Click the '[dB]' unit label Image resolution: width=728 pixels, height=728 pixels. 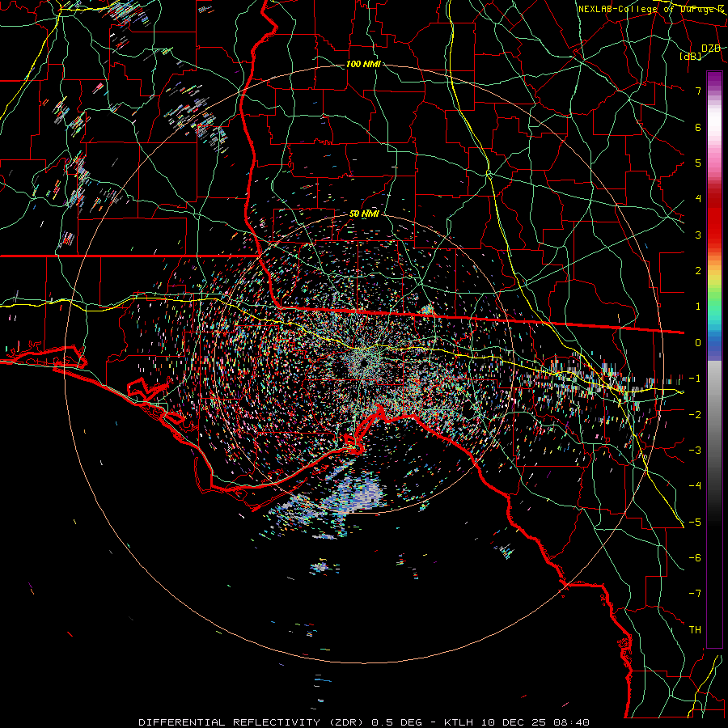(690, 56)
